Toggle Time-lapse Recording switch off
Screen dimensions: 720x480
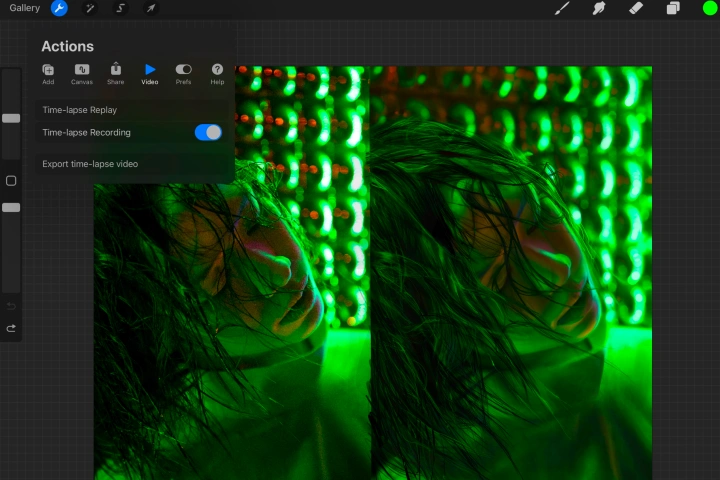click(208, 132)
